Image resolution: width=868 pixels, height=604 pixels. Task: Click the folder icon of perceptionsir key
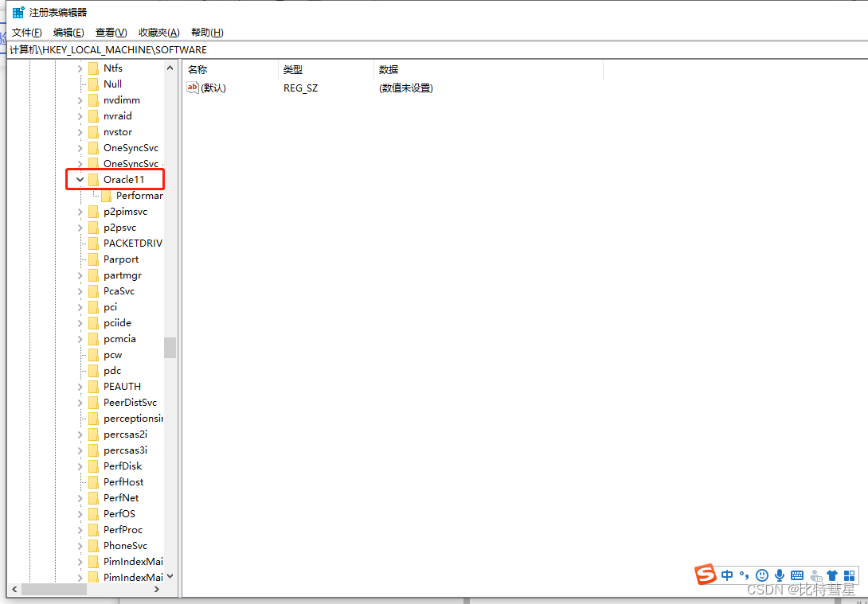pyautogui.click(x=93, y=419)
